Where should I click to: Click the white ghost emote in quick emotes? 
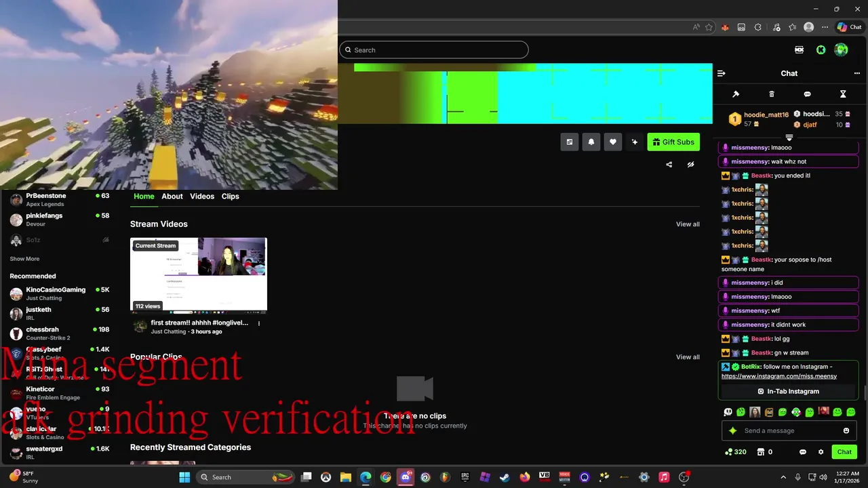tap(728, 412)
